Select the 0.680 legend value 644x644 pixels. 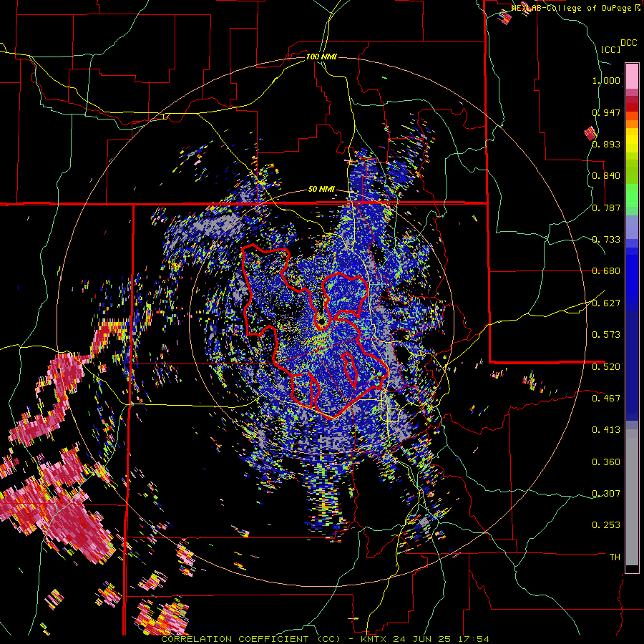pyautogui.click(x=606, y=271)
